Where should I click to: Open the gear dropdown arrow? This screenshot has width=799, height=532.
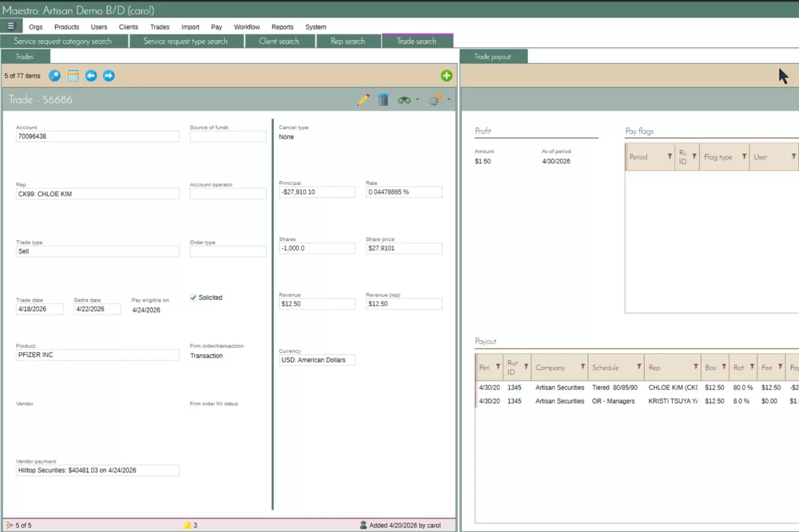(x=449, y=100)
